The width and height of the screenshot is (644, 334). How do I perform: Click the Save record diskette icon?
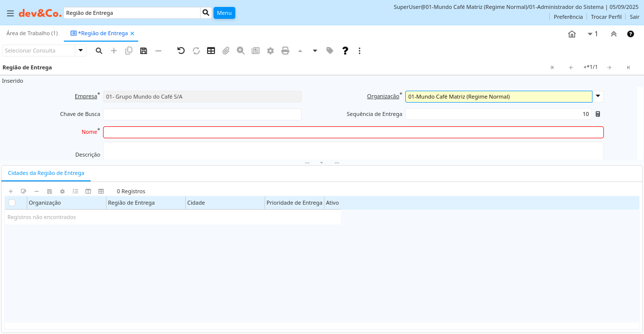144,51
